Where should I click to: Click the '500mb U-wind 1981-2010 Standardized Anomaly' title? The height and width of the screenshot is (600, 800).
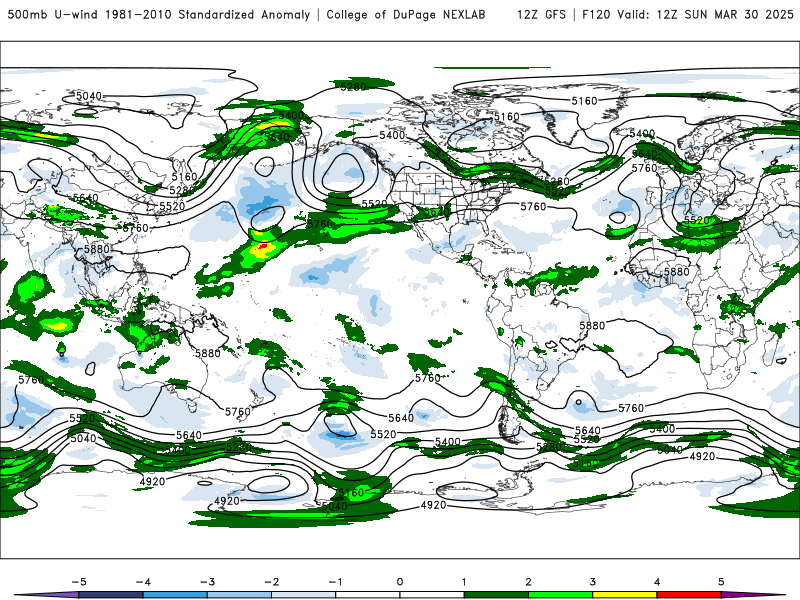click(159, 14)
